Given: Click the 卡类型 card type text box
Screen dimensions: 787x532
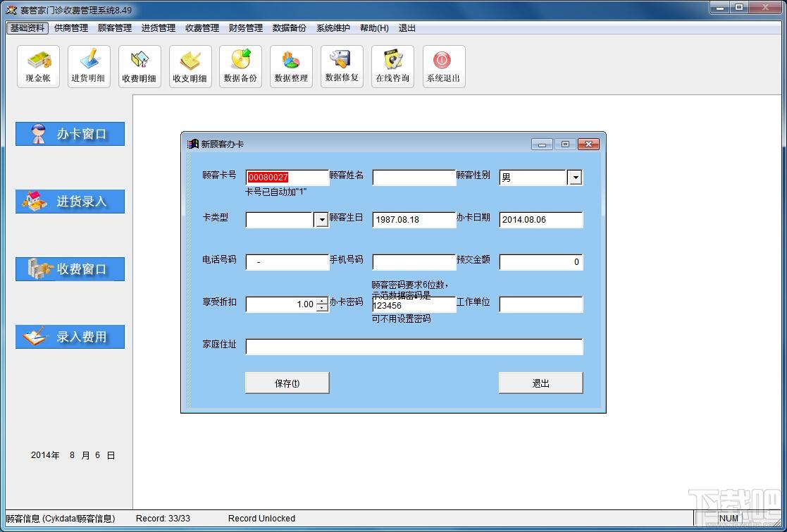Looking at the screenshot, I should click(280, 220).
